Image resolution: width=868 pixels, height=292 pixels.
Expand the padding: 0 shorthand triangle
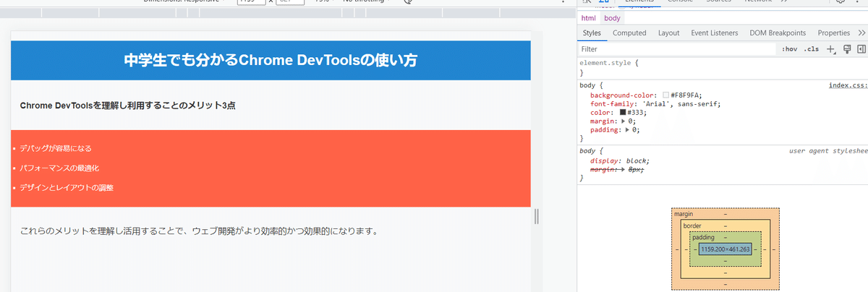pyautogui.click(x=629, y=130)
